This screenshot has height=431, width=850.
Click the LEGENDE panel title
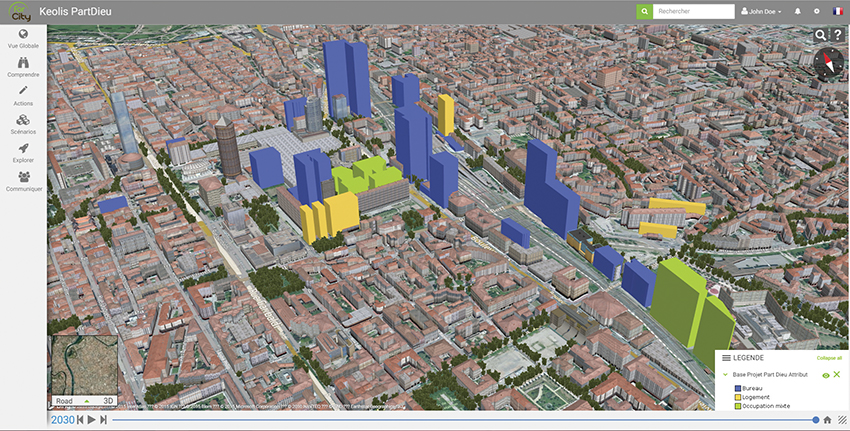coord(748,358)
